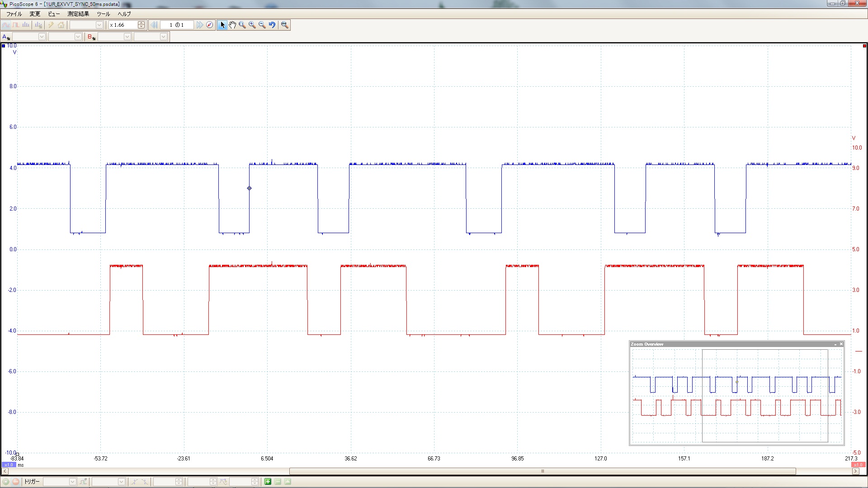This screenshot has width=868, height=488.
Task: Close the Zoom Overview panel
Action: coord(841,344)
